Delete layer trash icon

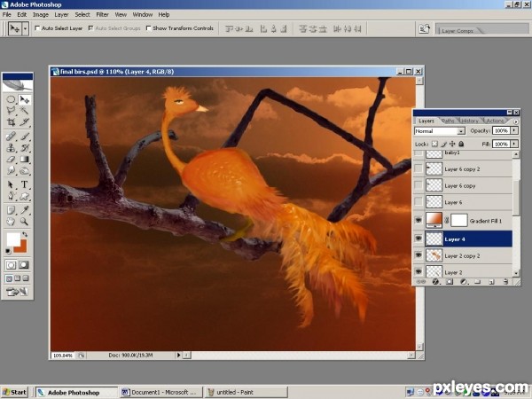pyautogui.click(x=505, y=282)
